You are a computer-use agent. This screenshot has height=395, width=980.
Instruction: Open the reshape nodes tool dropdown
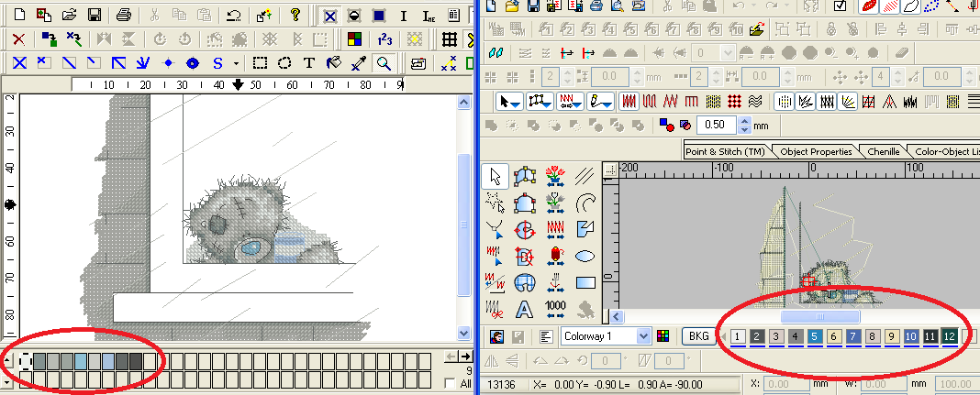click(540, 101)
